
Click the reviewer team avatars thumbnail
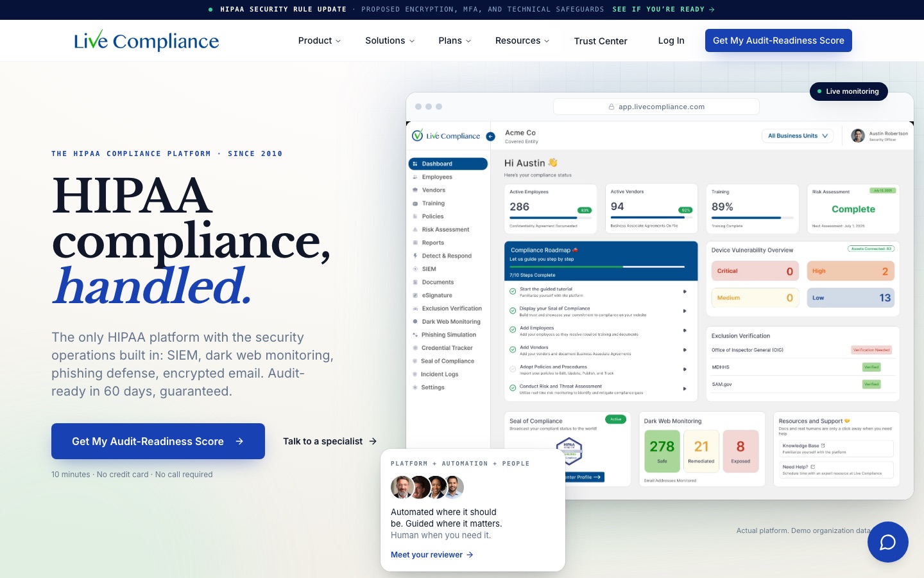pos(427,487)
